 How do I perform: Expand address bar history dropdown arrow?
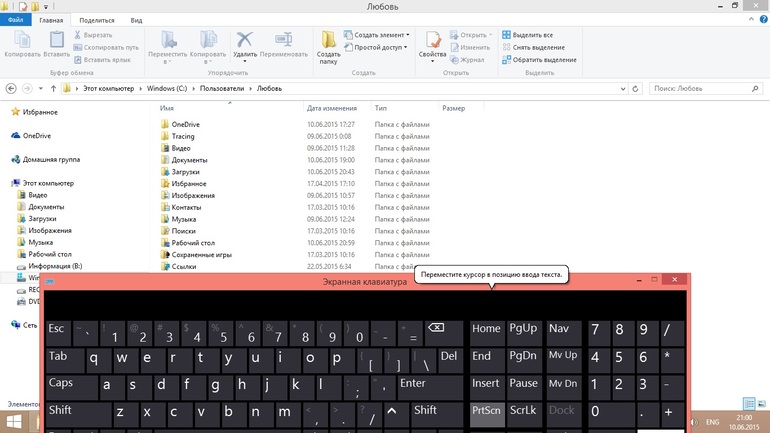click(x=623, y=89)
